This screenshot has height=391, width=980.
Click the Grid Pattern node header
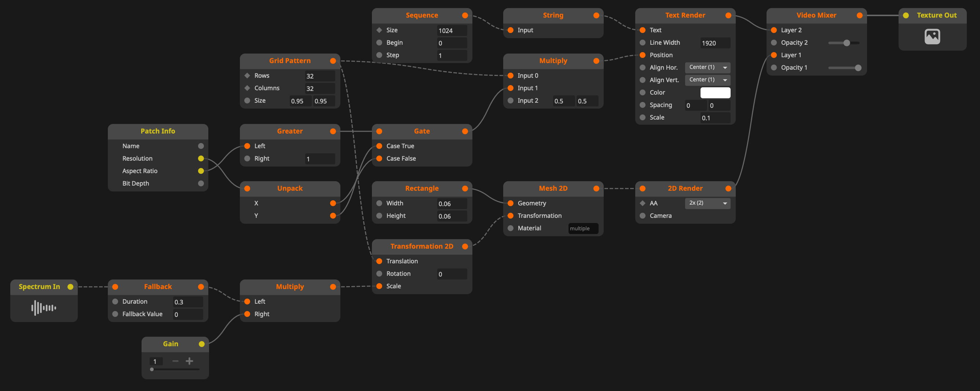coord(289,61)
